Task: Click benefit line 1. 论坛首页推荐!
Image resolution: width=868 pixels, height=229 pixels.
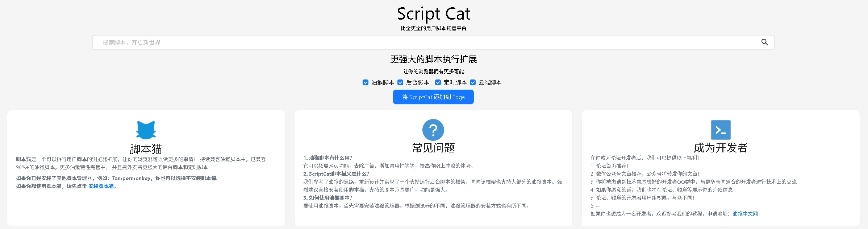Action: 609,166
